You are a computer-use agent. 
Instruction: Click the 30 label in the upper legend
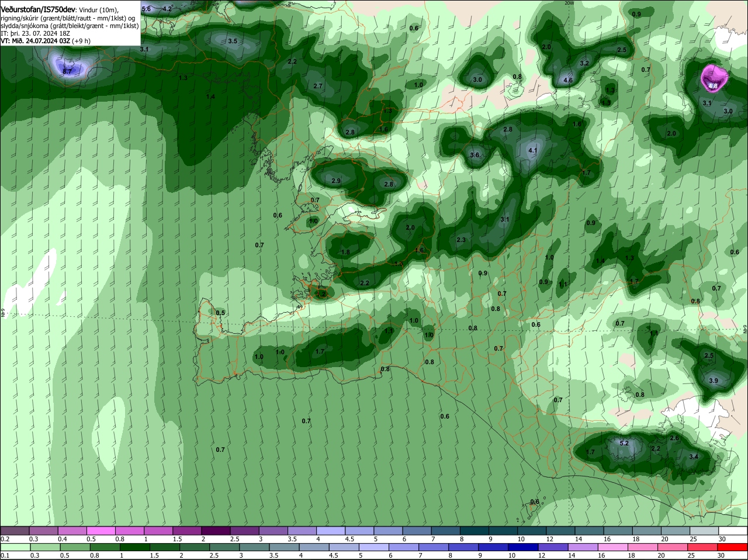click(x=722, y=539)
